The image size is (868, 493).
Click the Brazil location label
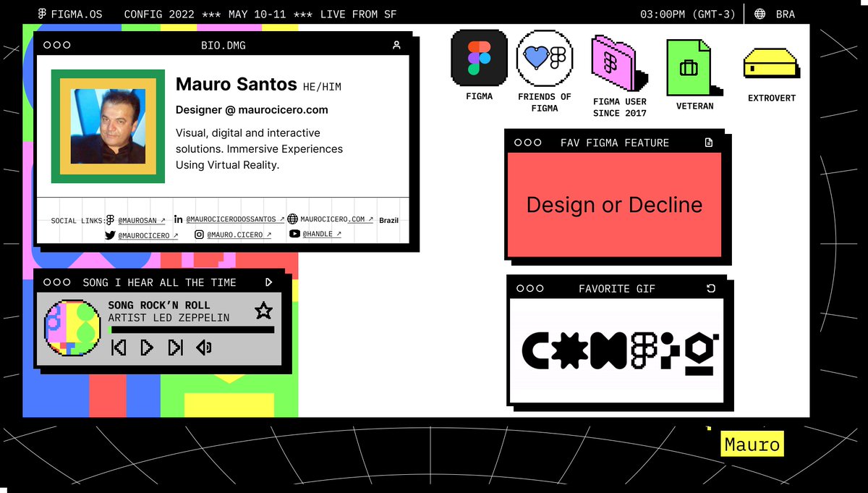click(x=389, y=220)
